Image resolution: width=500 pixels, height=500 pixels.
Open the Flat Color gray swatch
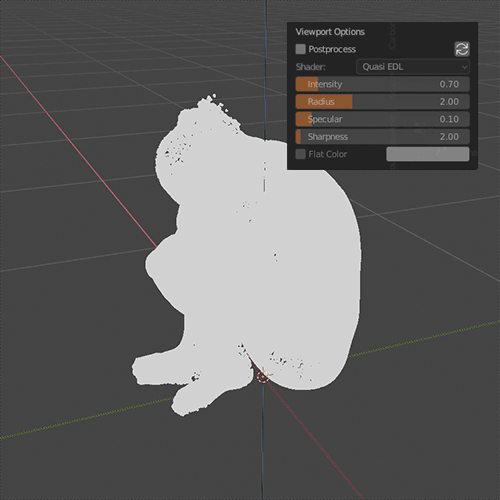click(428, 154)
